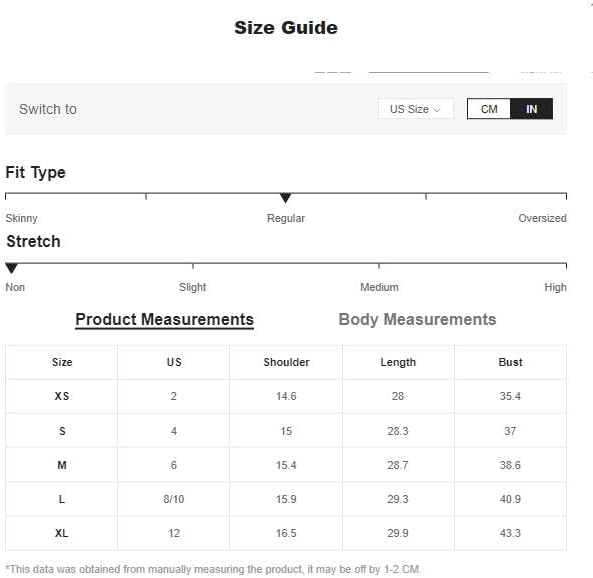593x578 pixels.
Task: Click the Medium label on Stretch scale
Action: tap(379, 287)
